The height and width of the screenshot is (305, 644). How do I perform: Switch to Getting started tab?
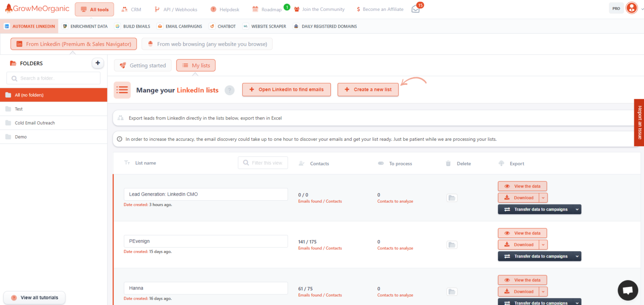tap(143, 65)
